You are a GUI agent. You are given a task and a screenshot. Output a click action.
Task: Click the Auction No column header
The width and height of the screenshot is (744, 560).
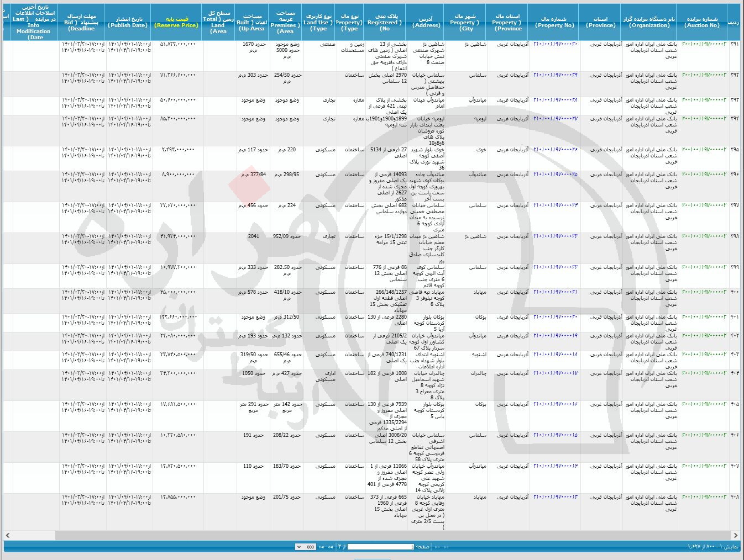pos(702,22)
